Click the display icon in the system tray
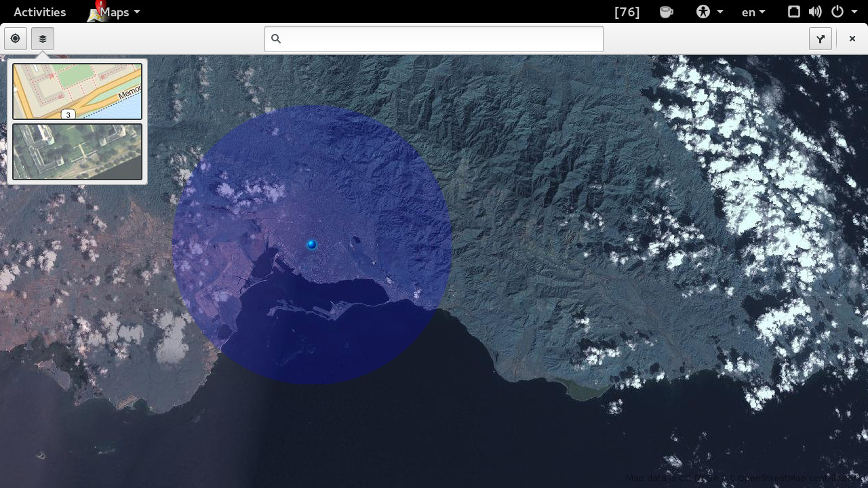This screenshot has height=488, width=868. pos(793,12)
